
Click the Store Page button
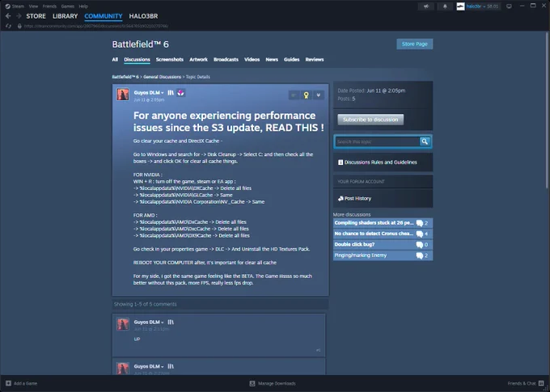click(x=415, y=44)
